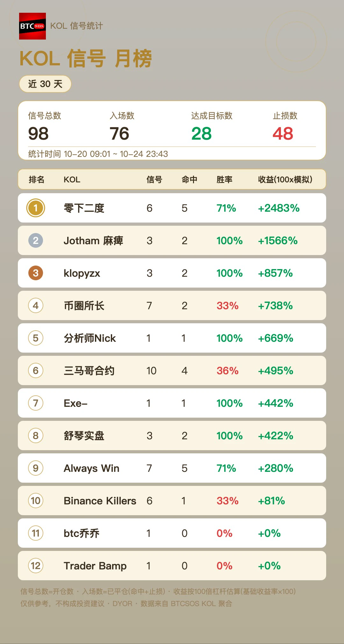The height and width of the screenshot is (644, 344).
Task: Click the rank 6 circle badge
Action: pos(36,370)
